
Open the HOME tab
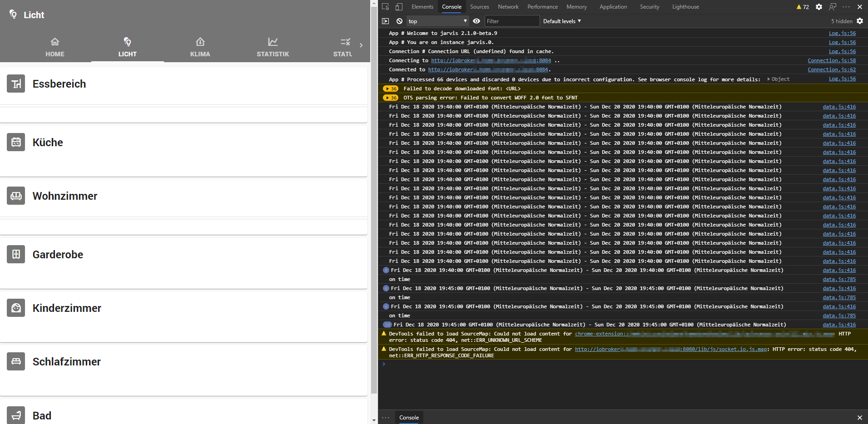tap(55, 47)
